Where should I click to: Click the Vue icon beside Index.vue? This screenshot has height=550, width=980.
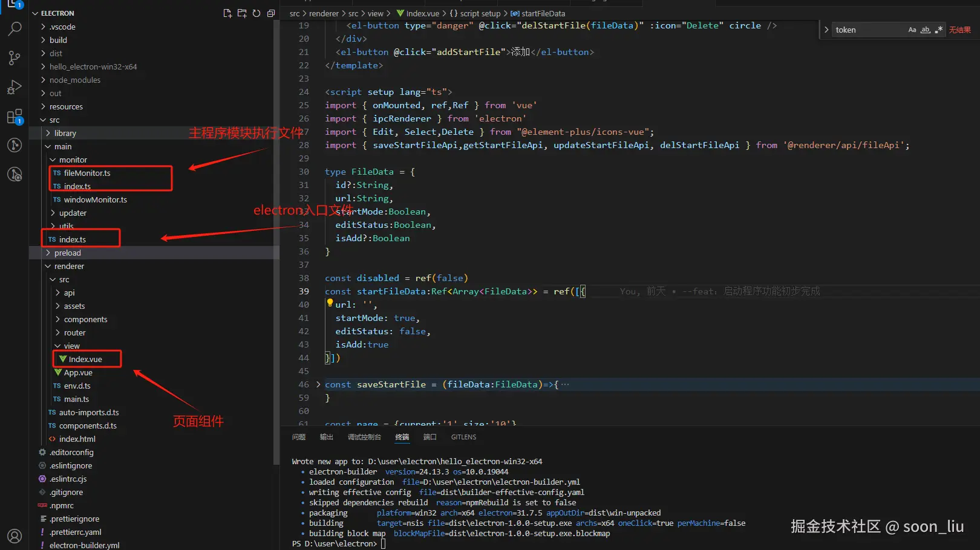pyautogui.click(x=63, y=359)
